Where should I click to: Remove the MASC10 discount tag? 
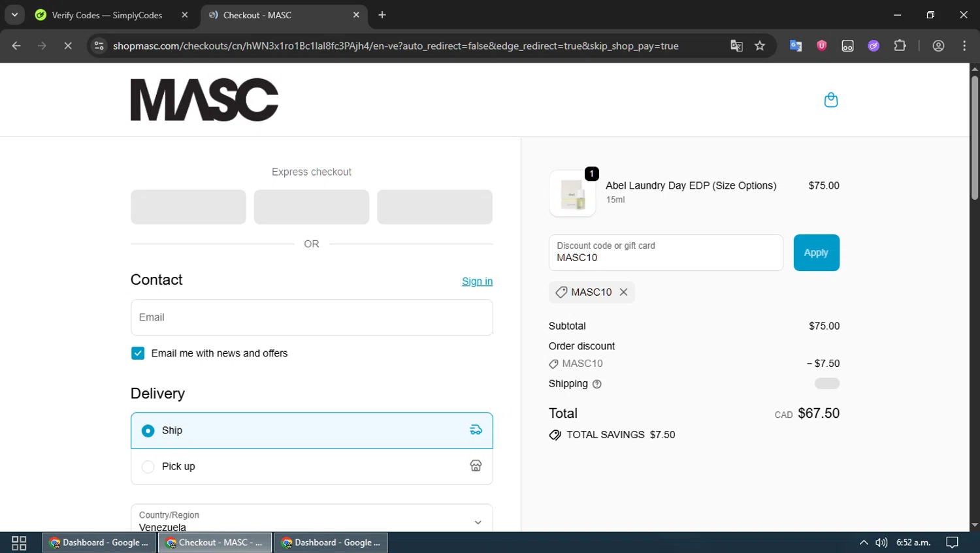[624, 292]
